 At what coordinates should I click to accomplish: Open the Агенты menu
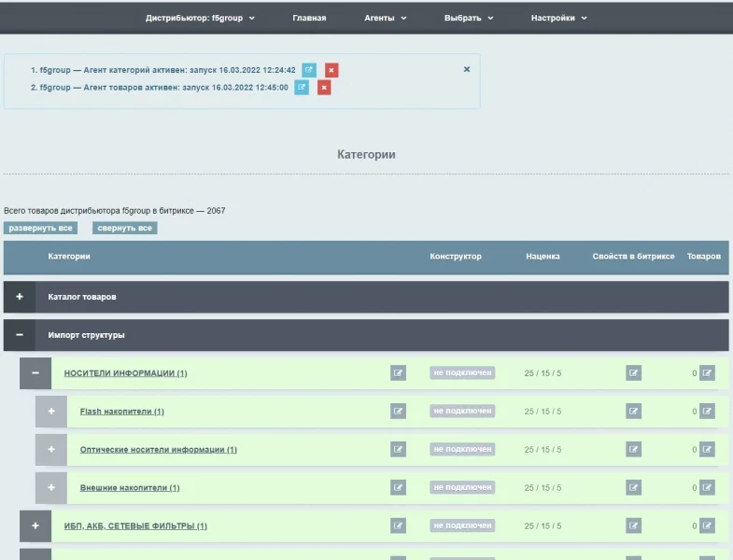pos(385,18)
